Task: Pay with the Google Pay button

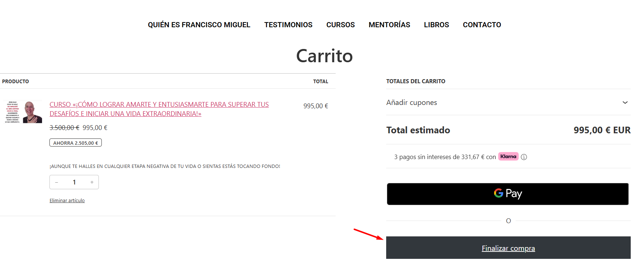Action: tap(508, 194)
